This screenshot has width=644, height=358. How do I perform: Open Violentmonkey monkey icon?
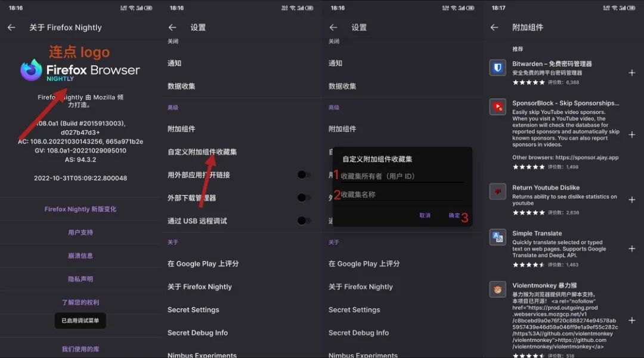(497, 289)
